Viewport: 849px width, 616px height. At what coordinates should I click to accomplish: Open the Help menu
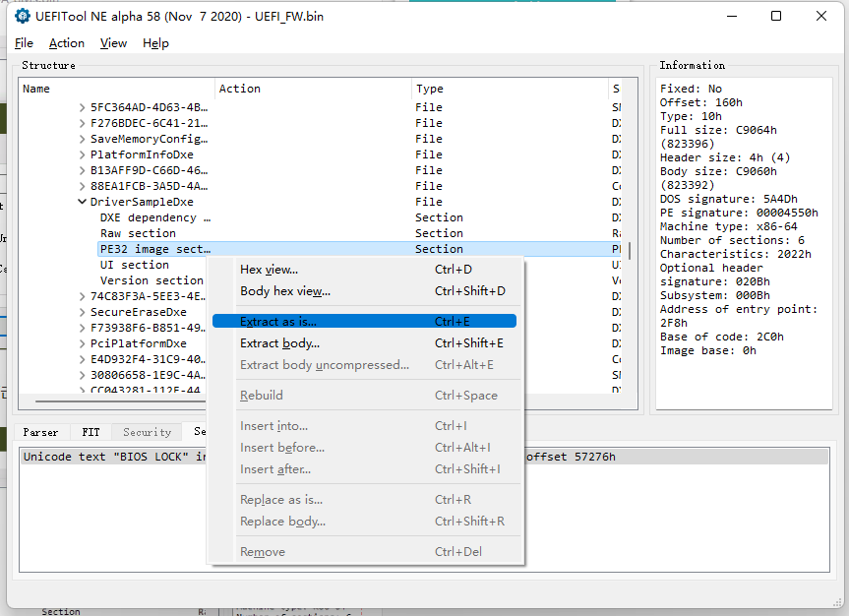(x=156, y=43)
